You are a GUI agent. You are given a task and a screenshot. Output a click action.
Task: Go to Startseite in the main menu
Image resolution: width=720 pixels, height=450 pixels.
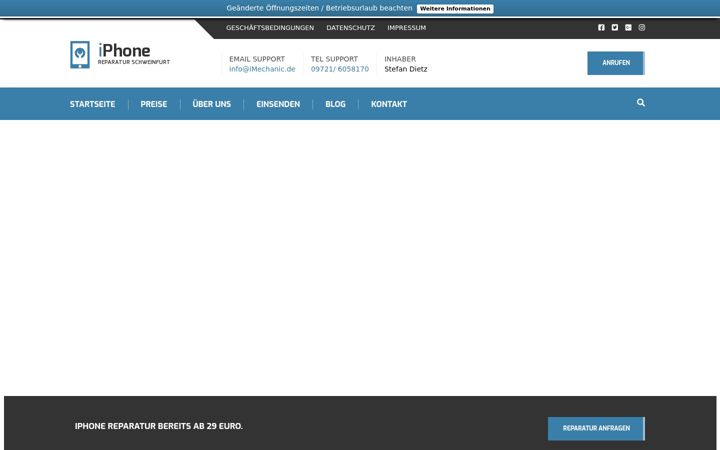pos(92,104)
